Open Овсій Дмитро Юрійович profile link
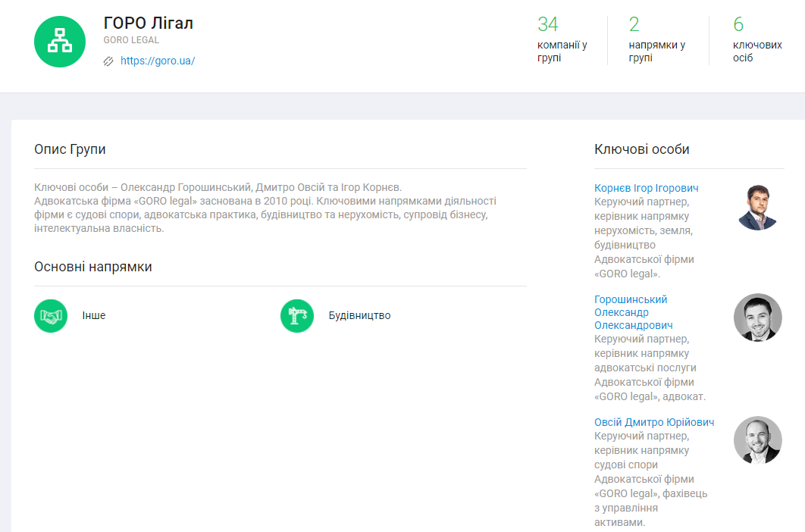Image resolution: width=805 pixels, height=532 pixels. pyautogui.click(x=653, y=422)
